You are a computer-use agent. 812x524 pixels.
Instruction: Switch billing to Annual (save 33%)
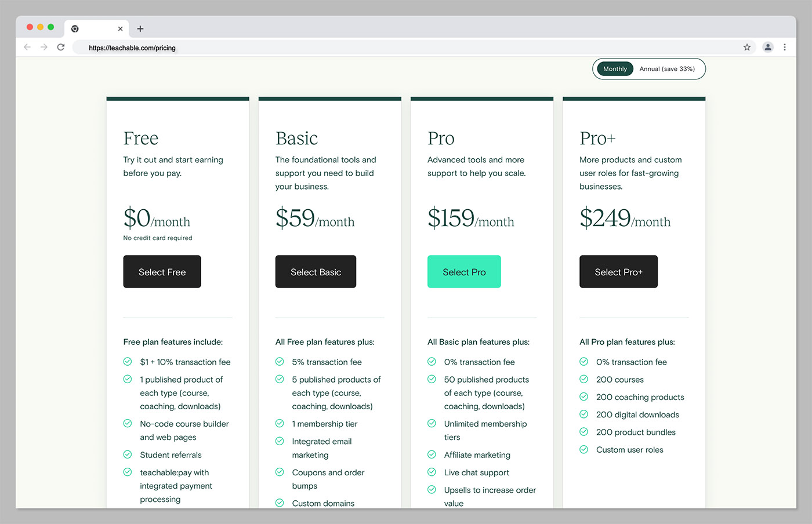pos(667,68)
